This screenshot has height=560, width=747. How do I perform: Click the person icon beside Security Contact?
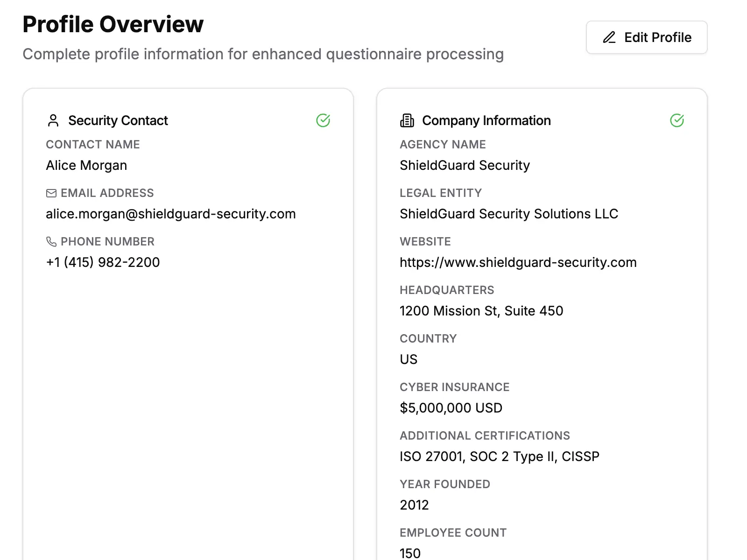(53, 120)
